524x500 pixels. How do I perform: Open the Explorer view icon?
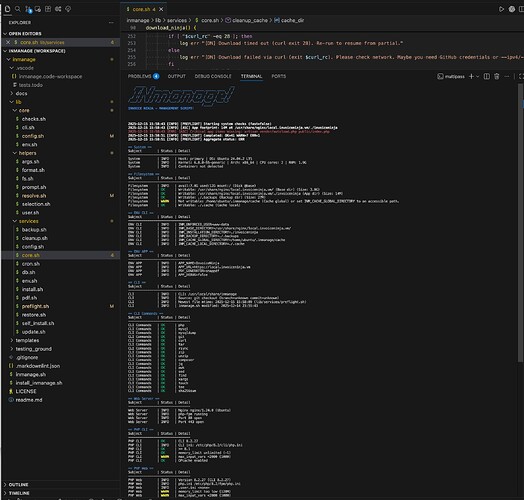click(x=7, y=9)
